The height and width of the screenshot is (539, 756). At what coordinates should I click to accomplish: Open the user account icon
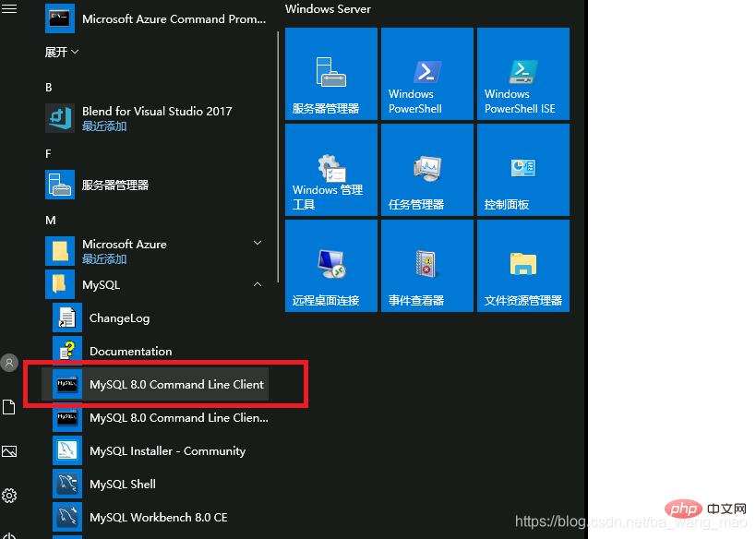click(9, 363)
